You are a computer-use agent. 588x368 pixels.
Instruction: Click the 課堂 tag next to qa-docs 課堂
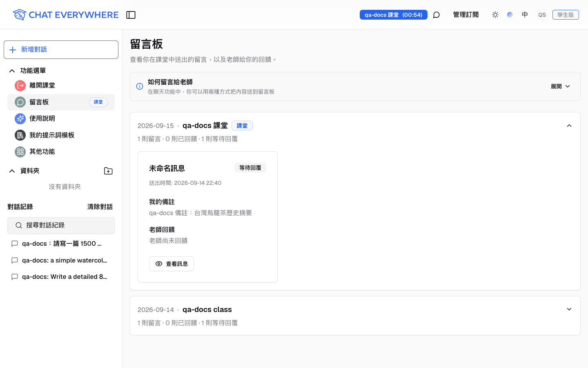pyautogui.click(x=242, y=126)
